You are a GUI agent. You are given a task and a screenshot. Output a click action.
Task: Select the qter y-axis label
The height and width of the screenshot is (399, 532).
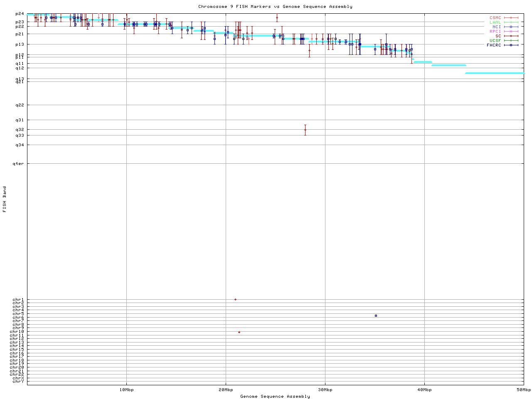pyautogui.click(x=18, y=164)
